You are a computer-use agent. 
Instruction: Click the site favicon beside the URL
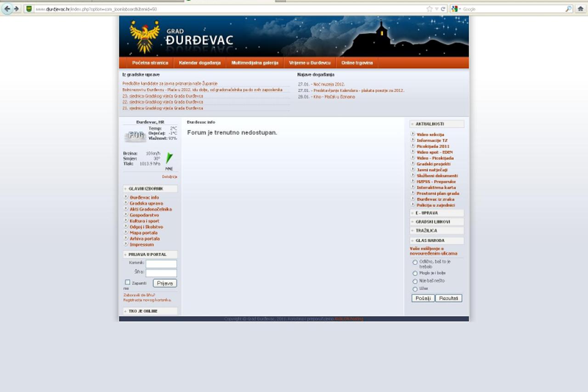[29, 9]
